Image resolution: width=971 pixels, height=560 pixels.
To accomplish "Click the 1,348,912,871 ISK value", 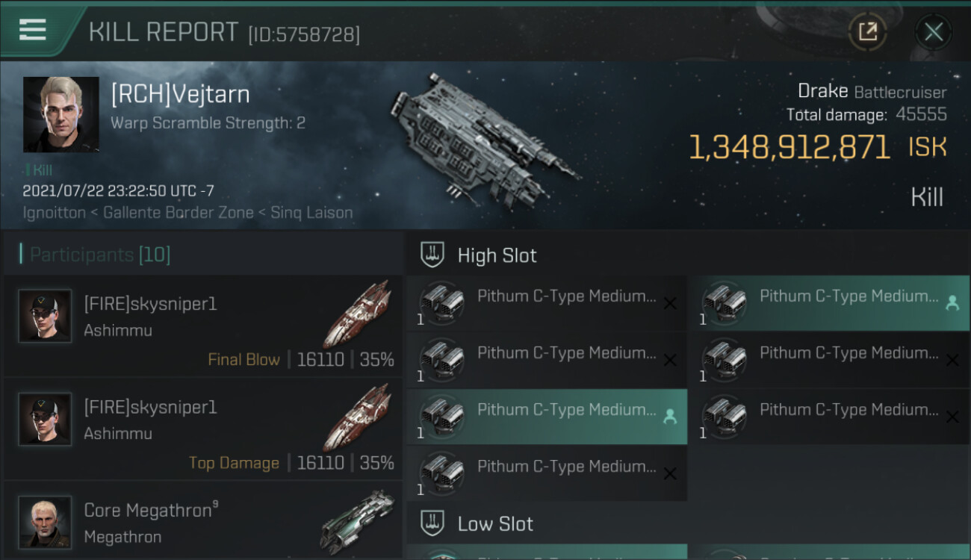I will click(789, 148).
